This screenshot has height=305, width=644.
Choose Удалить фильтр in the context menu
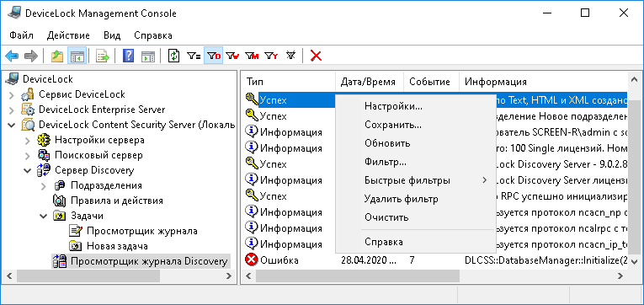[x=417, y=199]
